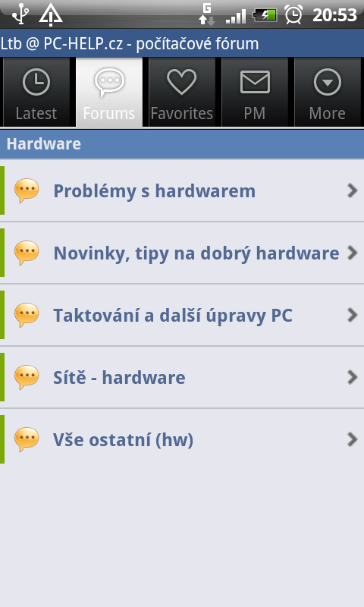Open PM envelope icon
This screenshot has height=607, width=364.
(x=255, y=82)
